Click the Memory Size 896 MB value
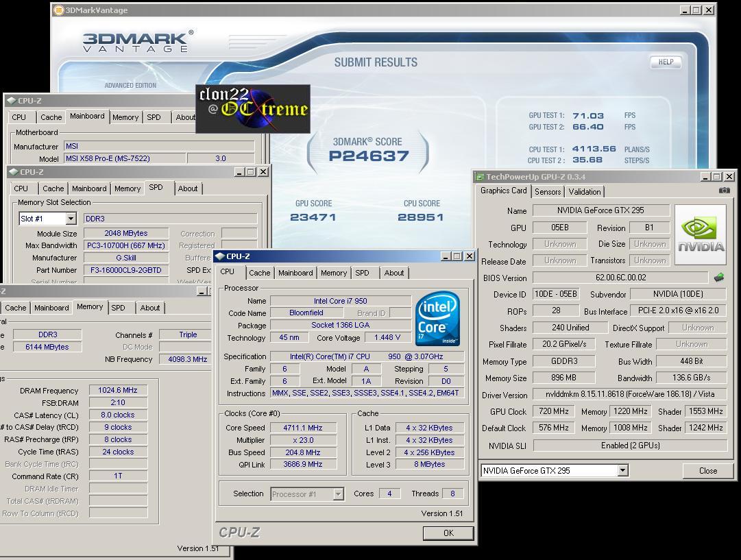 coord(563,378)
